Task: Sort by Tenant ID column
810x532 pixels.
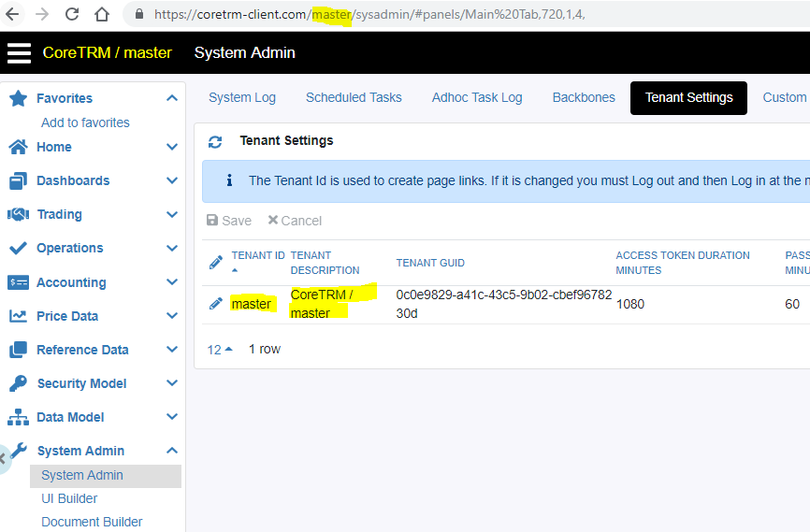Action: 258,255
